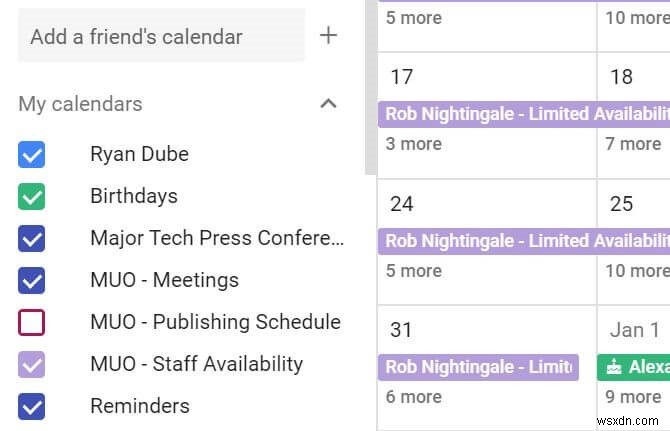Screen dimensions: 670x431
Task: Expand 5 more events on the 24th
Action: [x=414, y=270]
